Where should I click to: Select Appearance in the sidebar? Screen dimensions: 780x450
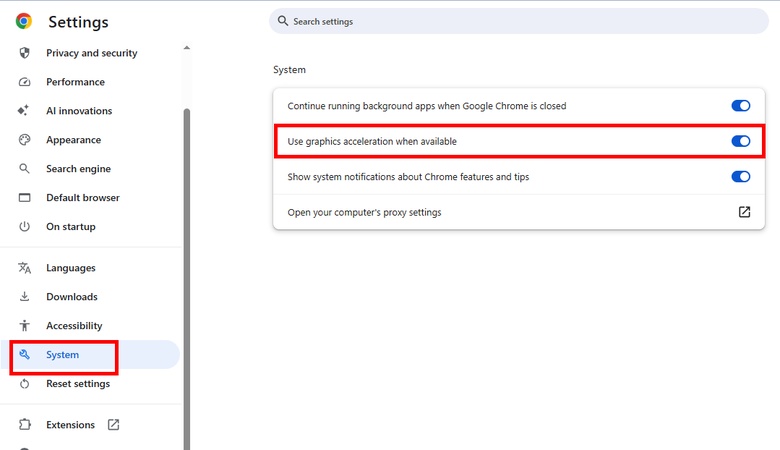point(74,140)
